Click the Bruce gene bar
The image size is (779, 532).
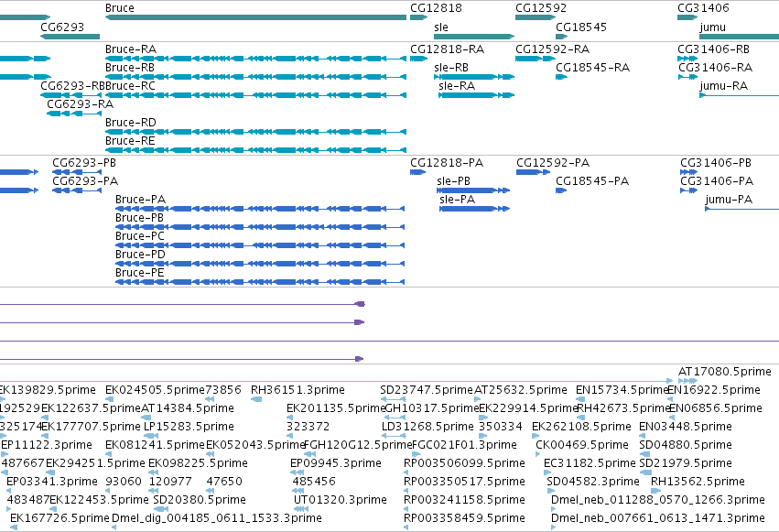click(256, 17)
